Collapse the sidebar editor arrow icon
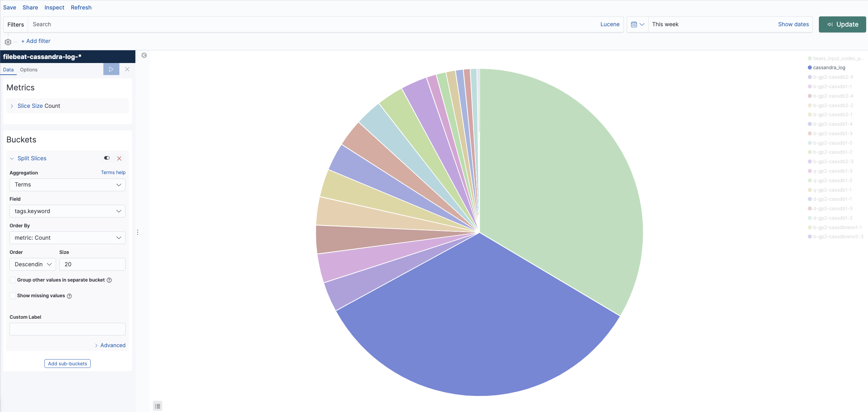 pyautogui.click(x=144, y=55)
